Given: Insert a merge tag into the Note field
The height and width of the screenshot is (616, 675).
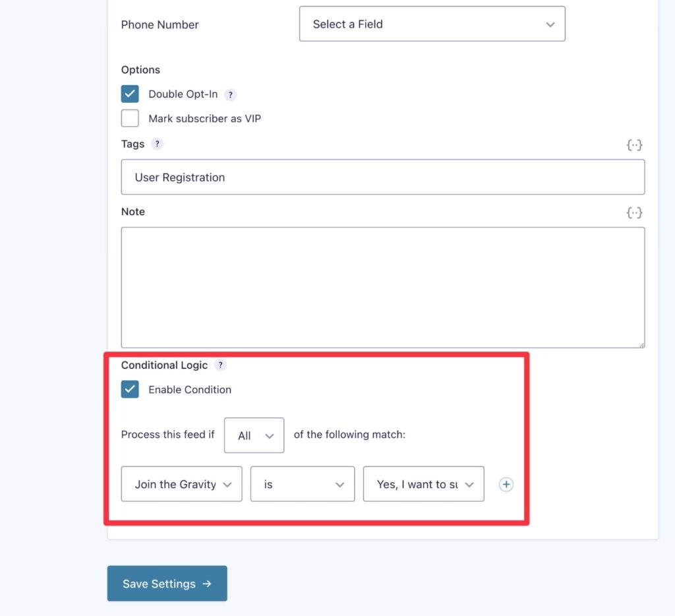Looking at the screenshot, I should tap(634, 212).
